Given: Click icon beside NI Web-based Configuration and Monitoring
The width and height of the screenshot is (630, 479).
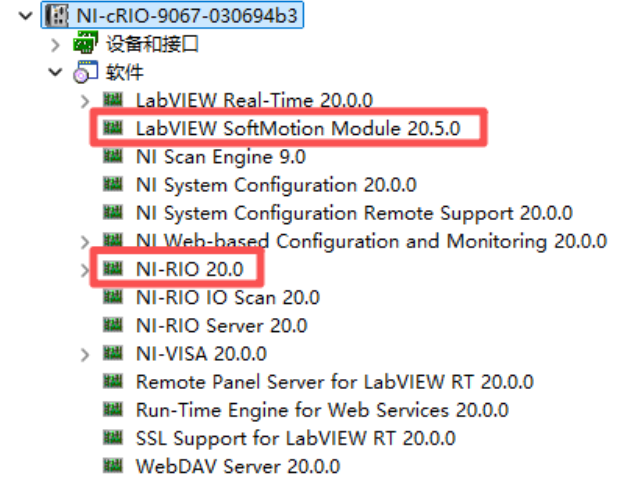Looking at the screenshot, I should [113, 240].
